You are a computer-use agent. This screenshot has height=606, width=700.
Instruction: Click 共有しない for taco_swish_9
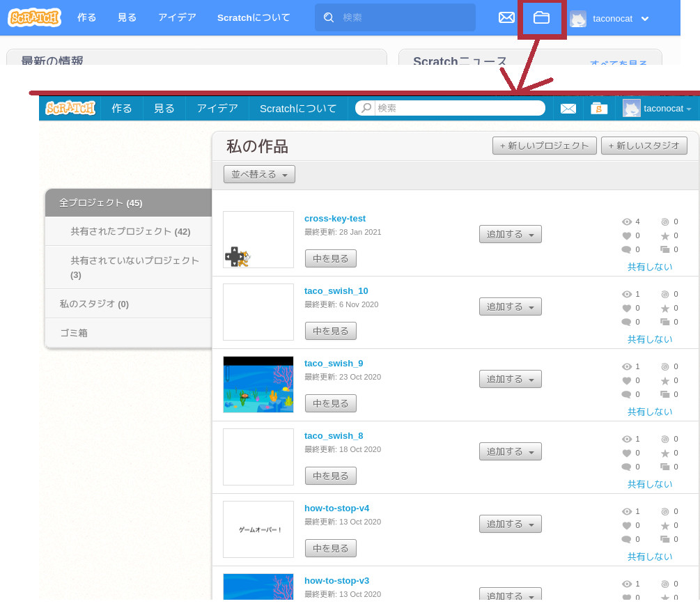coord(650,411)
